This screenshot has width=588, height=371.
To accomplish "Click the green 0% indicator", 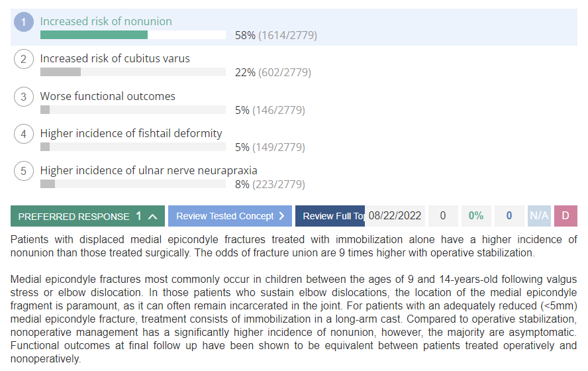I will pos(476,216).
